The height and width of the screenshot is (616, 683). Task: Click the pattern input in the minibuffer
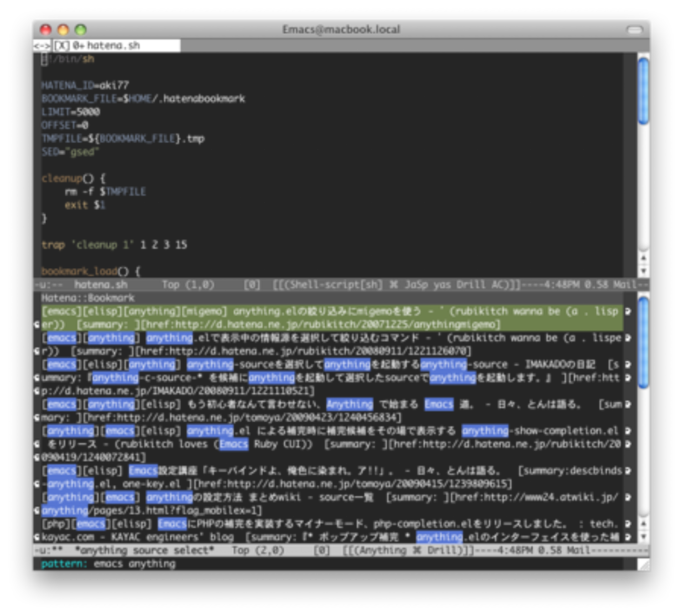tap(134, 564)
